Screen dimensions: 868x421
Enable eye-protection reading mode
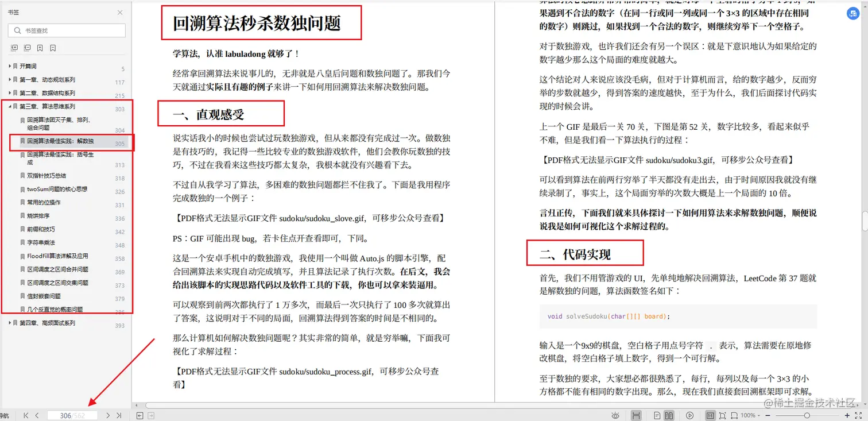tap(615, 415)
